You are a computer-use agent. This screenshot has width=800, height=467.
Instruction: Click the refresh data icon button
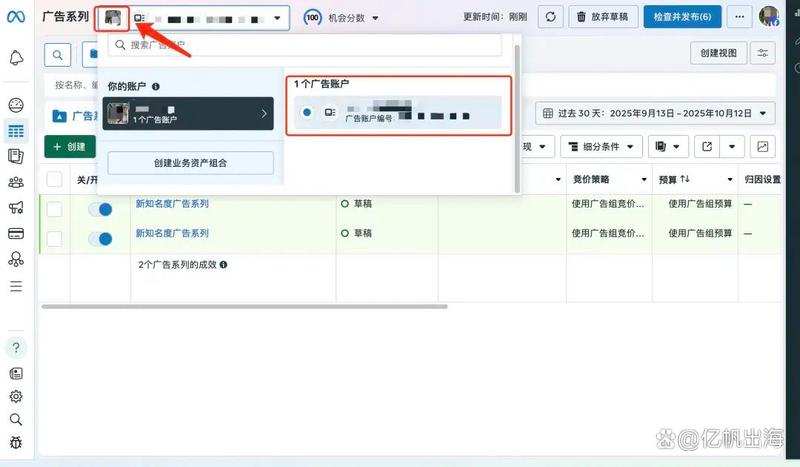coord(550,17)
